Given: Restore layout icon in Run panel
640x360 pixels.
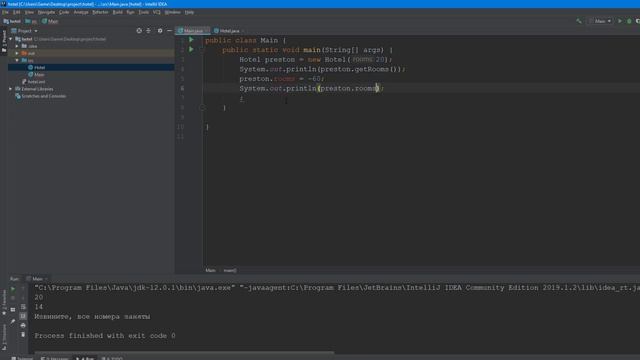Looking at the screenshot, I should [x=13, y=310].
